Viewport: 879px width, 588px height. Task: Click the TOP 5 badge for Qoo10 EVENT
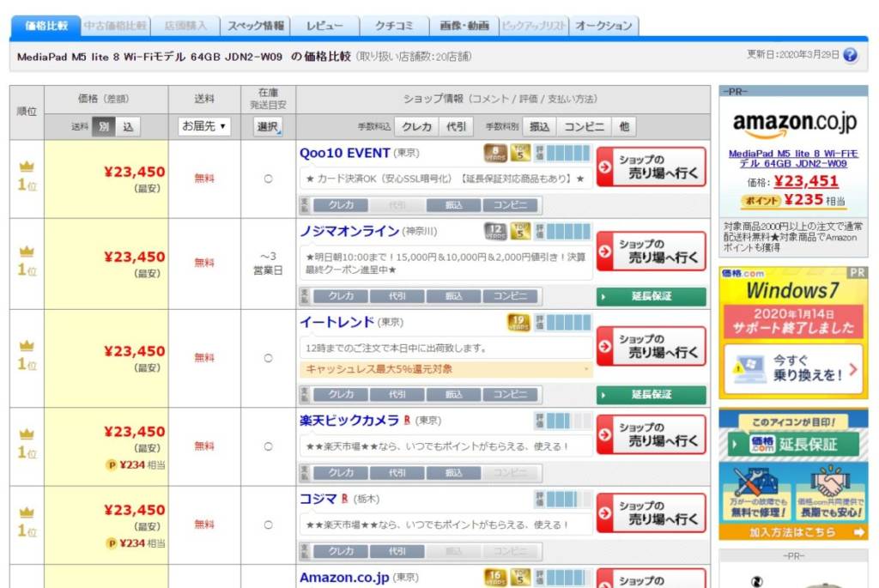[x=520, y=153]
